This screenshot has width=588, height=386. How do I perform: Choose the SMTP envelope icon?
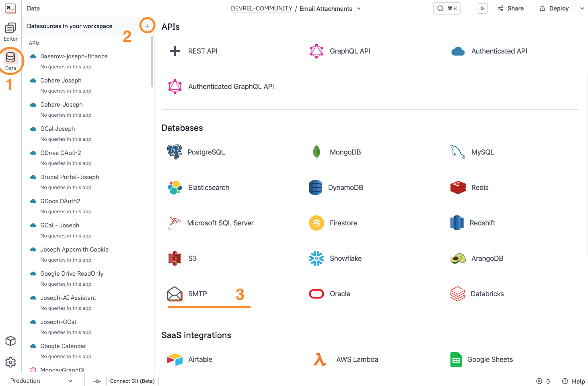coord(175,294)
